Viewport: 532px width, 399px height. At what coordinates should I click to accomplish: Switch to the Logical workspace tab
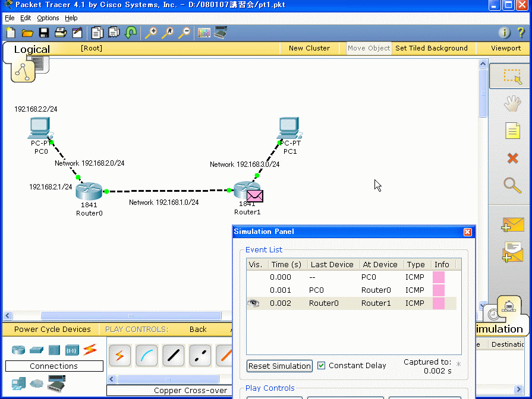tap(32, 49)
